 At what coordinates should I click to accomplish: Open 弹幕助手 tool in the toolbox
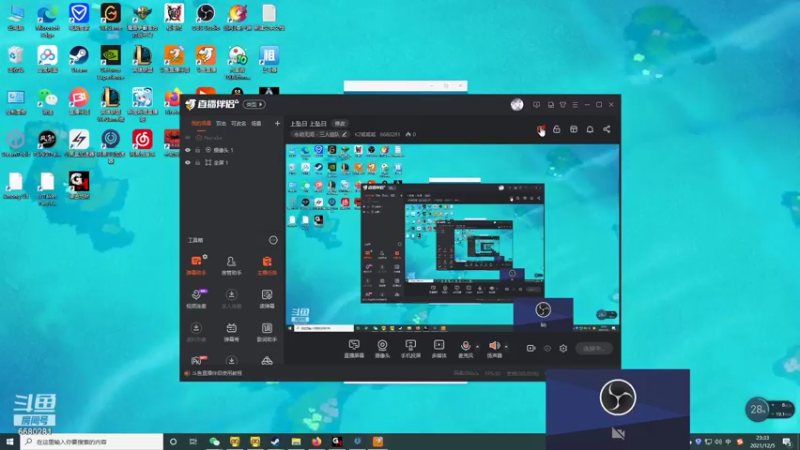pos(196,265)
